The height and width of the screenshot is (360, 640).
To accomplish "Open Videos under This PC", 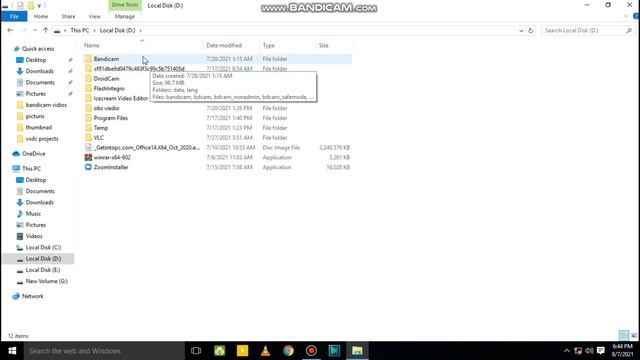I will pyautogui.click(x=33, y=236).
